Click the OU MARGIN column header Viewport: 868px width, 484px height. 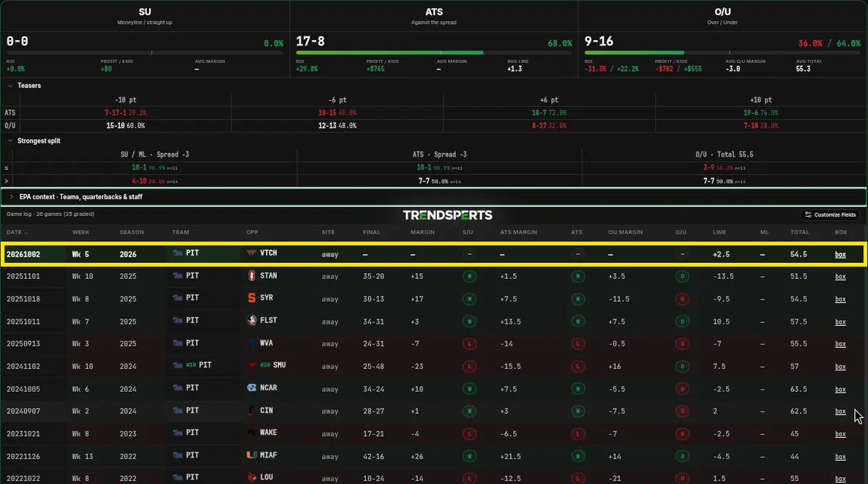(x=626, y=232)
